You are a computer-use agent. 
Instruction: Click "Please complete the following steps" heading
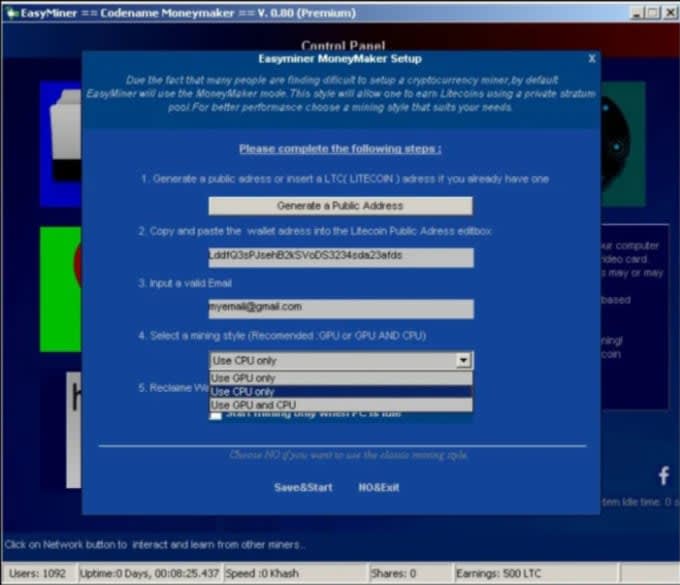pyautogui.click(x=340, y=149)
